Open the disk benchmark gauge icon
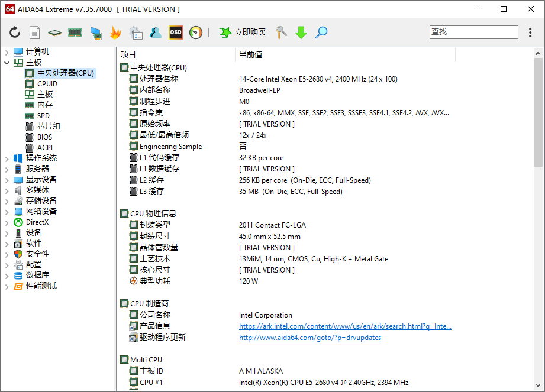The image size is (545, 392). [195, 33]
